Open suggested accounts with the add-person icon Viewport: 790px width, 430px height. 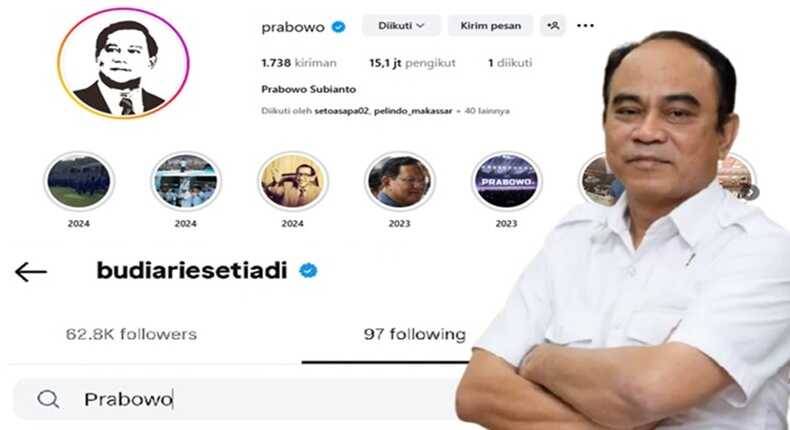point(553,26)
